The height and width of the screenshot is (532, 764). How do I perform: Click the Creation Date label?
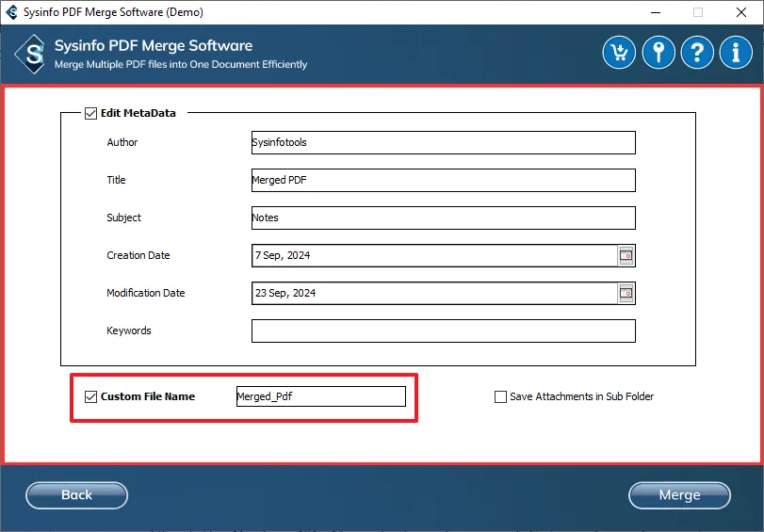[x=138, y=255]
